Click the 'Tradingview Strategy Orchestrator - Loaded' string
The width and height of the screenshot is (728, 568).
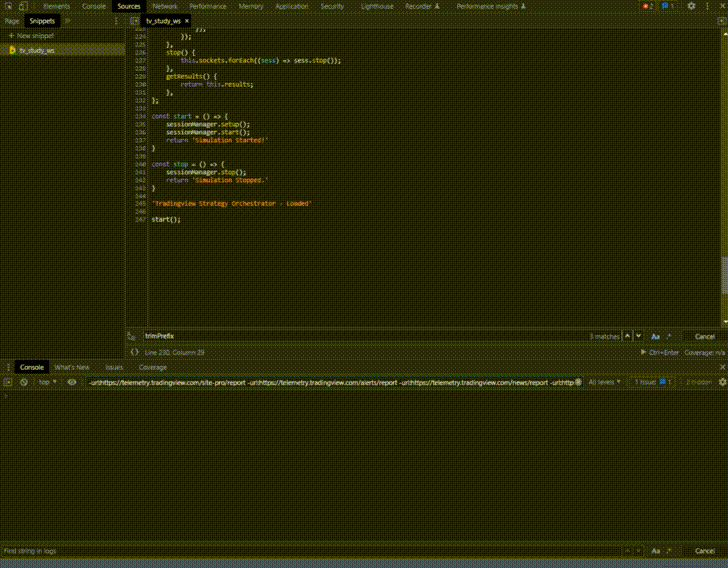click(x=231, y=204)
